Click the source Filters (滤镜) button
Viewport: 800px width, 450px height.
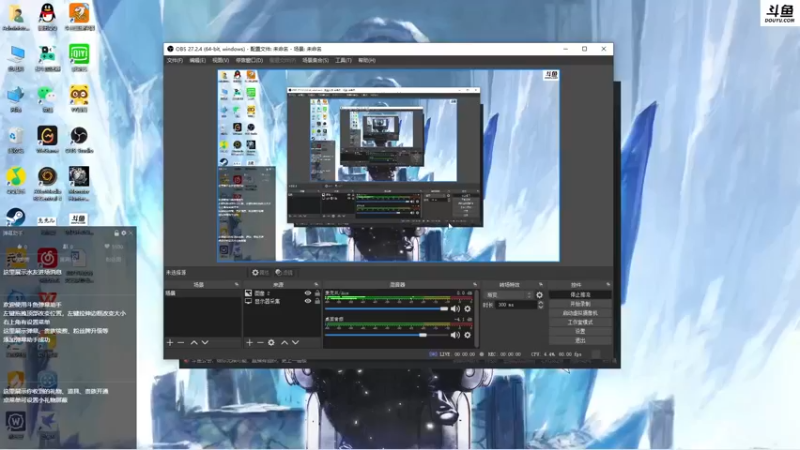[284, 272]
